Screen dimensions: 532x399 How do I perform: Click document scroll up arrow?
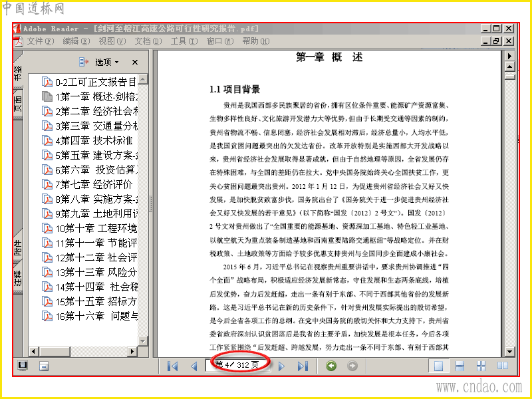click(x=509, y=67)
